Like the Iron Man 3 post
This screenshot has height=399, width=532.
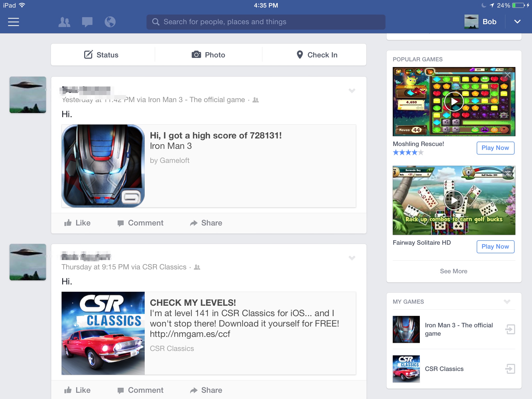point(77,223)
